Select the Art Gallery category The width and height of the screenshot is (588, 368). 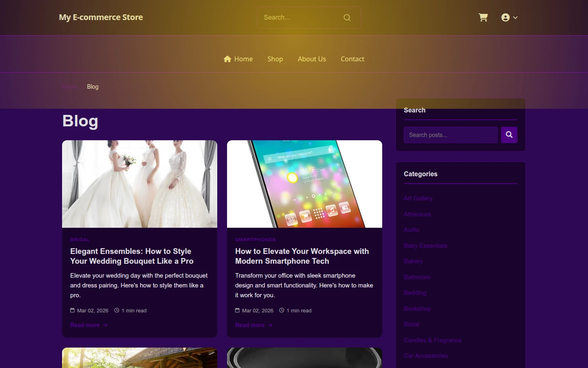pyautogui.click(x=418, y=198)
